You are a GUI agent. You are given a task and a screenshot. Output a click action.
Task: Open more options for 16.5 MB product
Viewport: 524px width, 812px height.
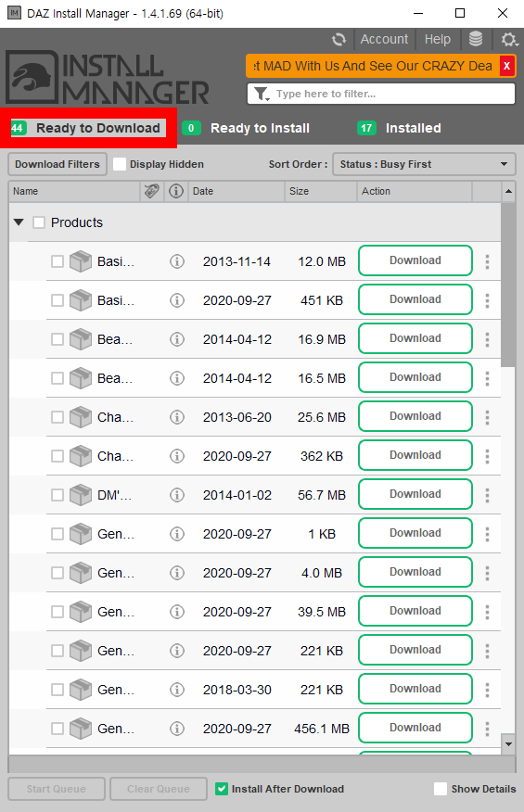tap(487, 378)
